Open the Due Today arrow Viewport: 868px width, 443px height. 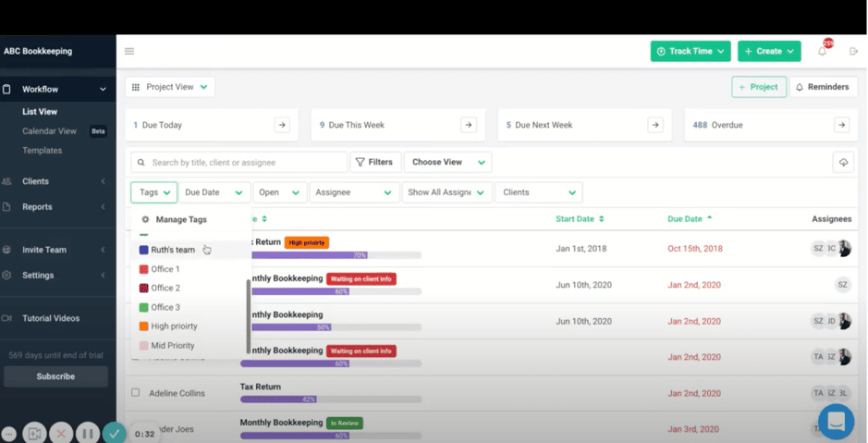pyautogui.click(x=282, y=125)
